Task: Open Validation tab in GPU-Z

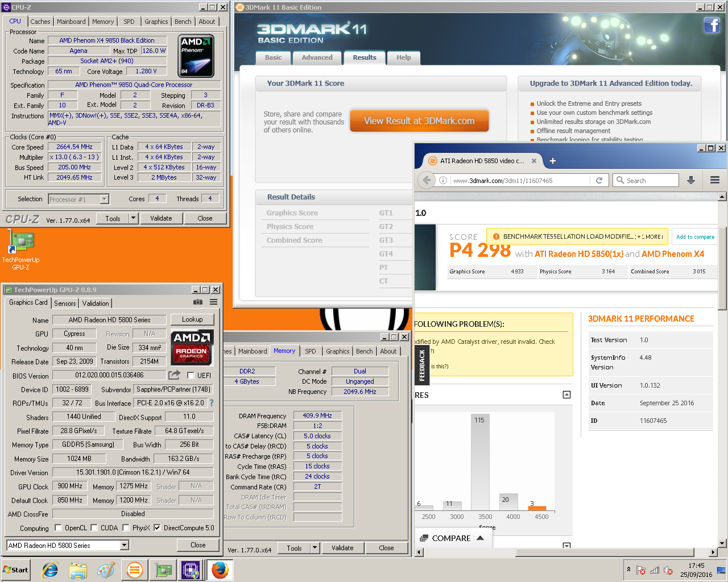Action: 96,304
